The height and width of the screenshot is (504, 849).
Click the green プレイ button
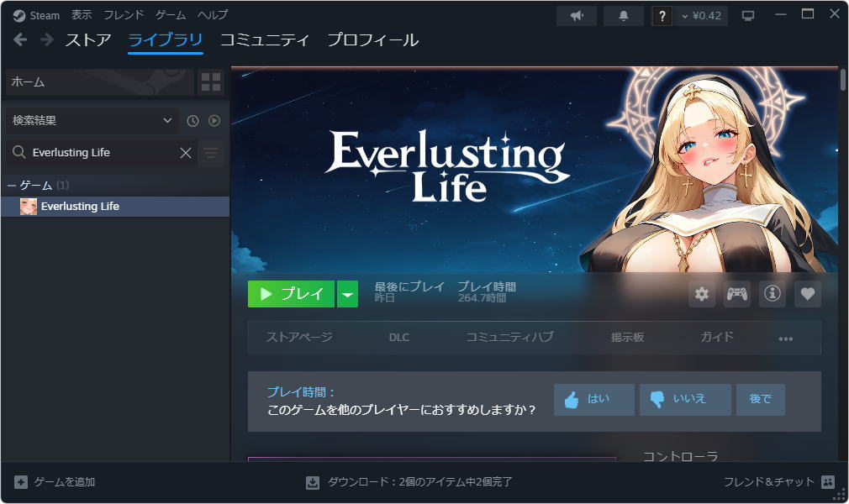coord(292,294)
